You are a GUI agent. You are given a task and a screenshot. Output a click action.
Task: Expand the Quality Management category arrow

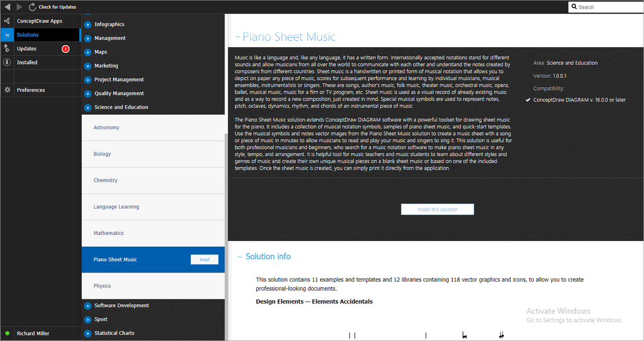click(x=88, y=94)
